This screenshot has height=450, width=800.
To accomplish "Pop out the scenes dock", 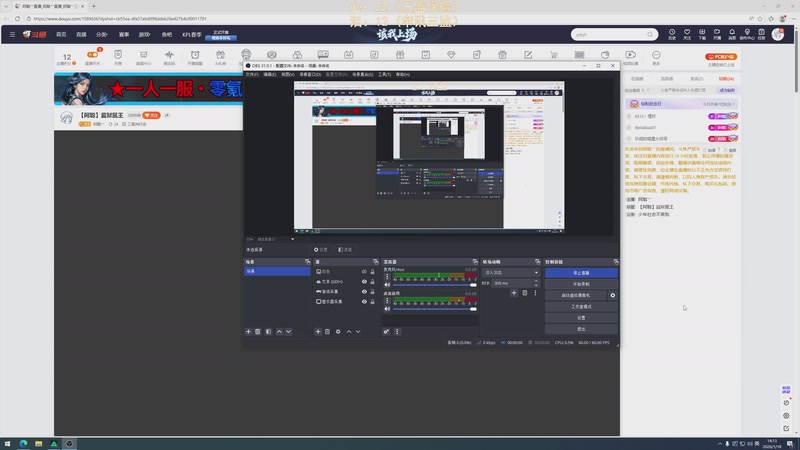I will (307, 262).
